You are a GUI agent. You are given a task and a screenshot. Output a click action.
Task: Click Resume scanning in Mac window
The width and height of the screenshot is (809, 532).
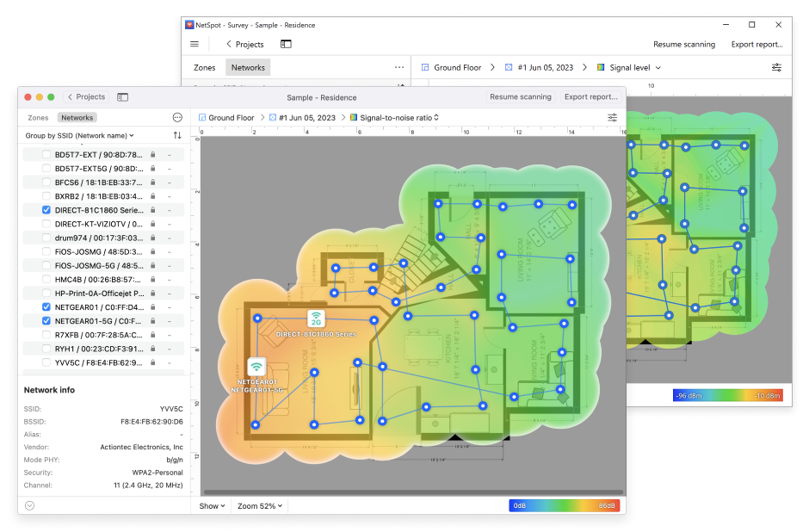(521, 97)
